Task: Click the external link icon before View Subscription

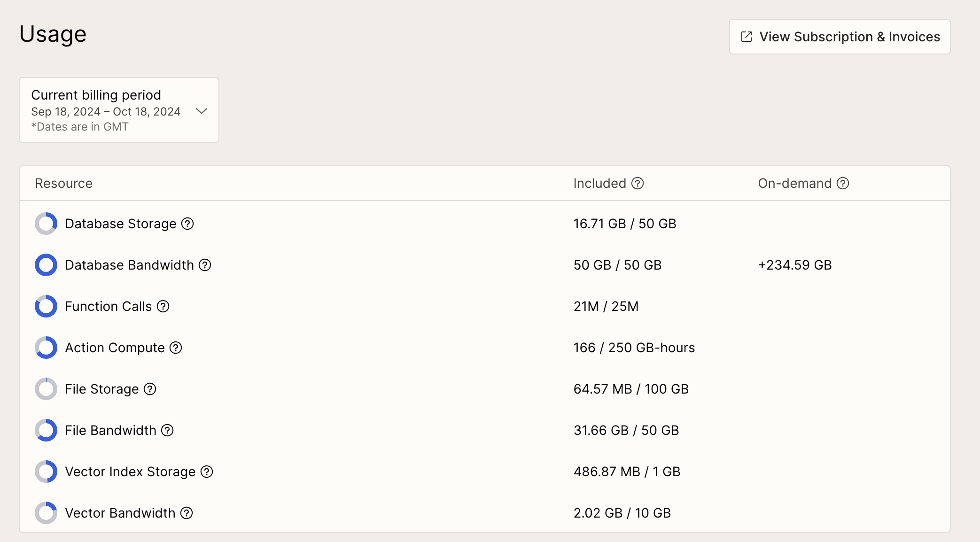Action: [x=746, y=36]
